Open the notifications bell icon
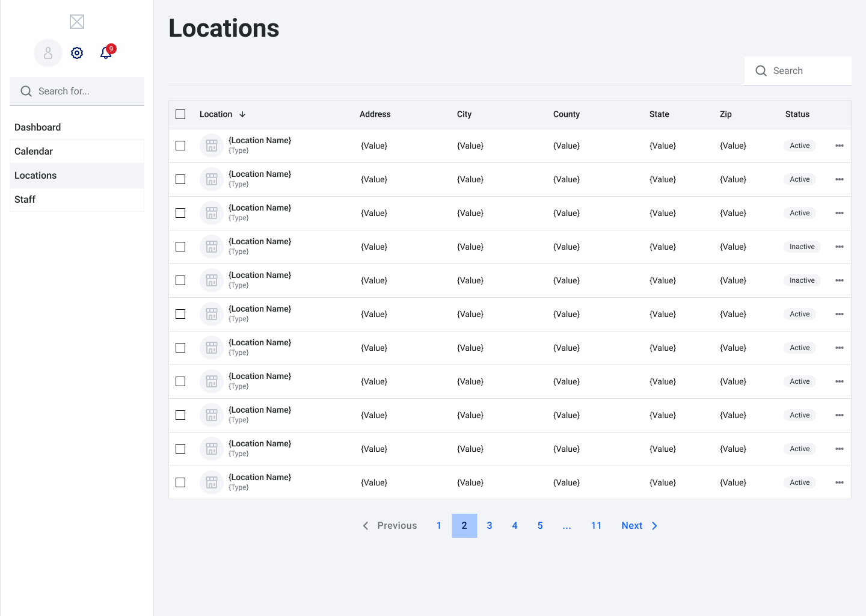This screenshot has width=866, height=616. tap(106, 53)
